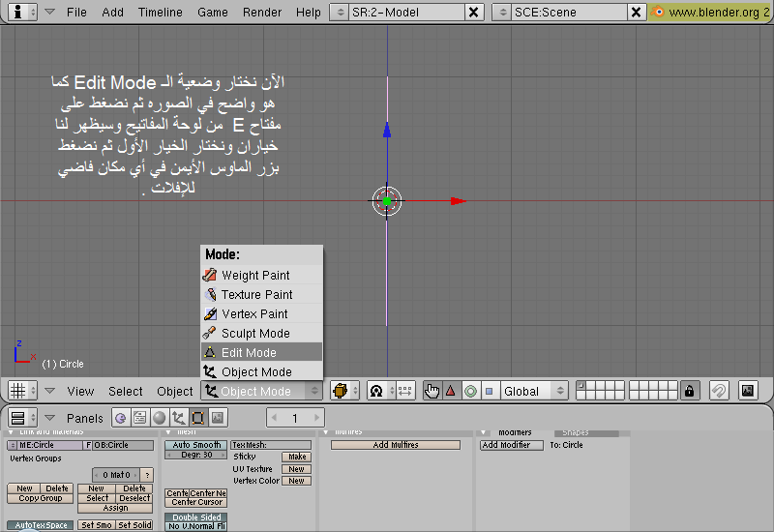This screenshot has width=774, height=532.
Task: Toggle the layer lock icon
Action: (689, 391)
